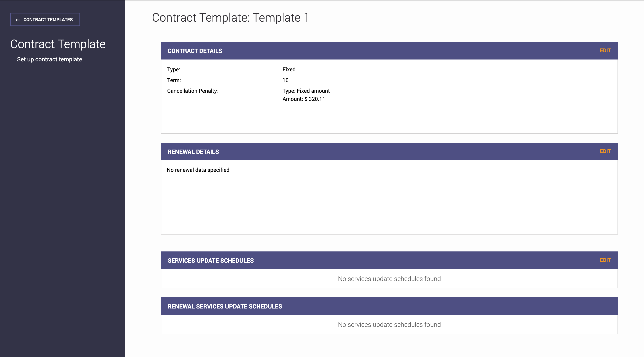644x357 pixels.
Task: Click the Renewal Services Update Schedules header title
Action: (x=225, y=306)
